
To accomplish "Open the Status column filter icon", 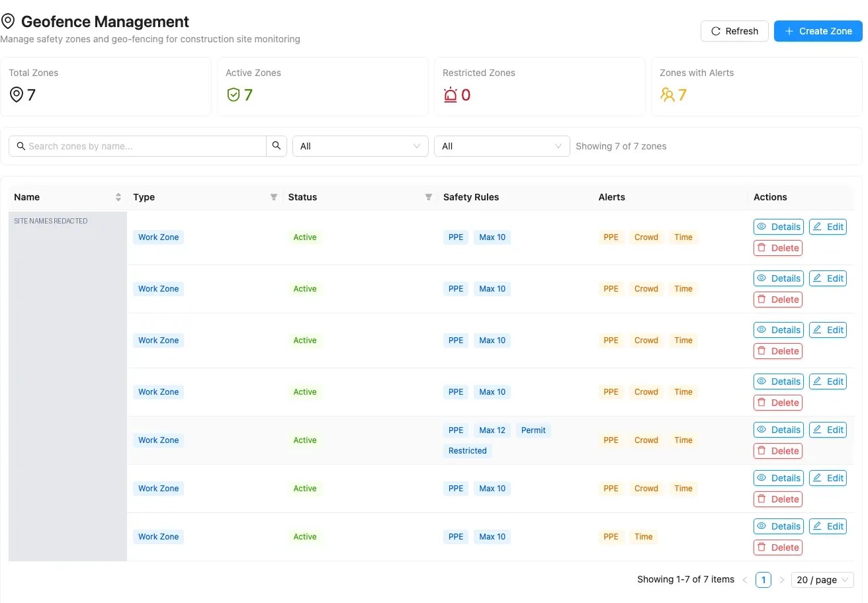I will click(x=429, y=197).
